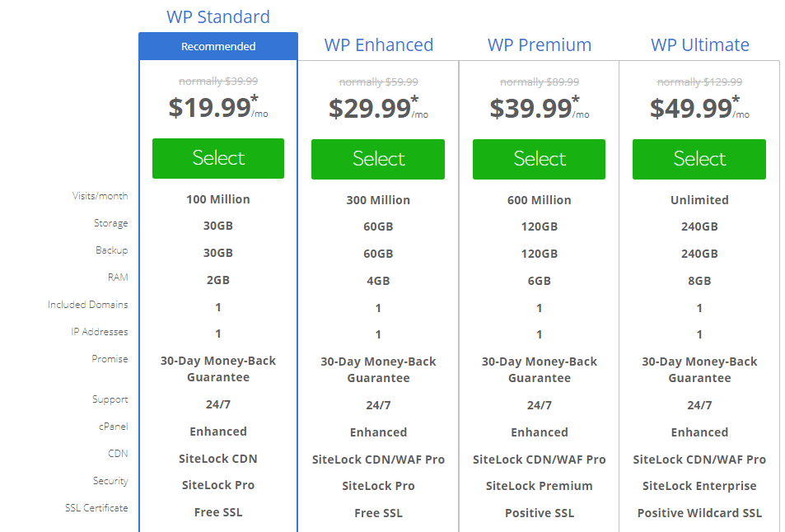Select the WP Enhanced plan button
This screenshot has height=532, width=785.
(x=378, y=159)
